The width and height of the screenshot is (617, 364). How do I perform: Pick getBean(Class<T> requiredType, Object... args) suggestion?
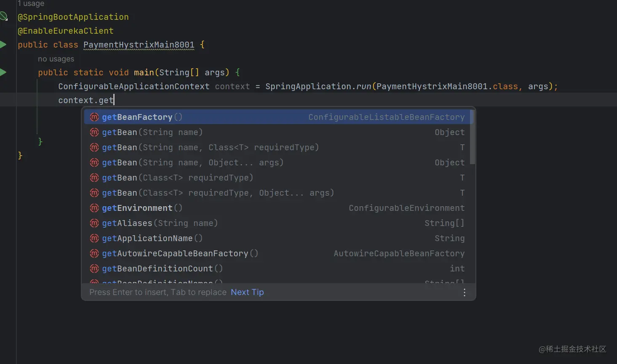point(277,193)
